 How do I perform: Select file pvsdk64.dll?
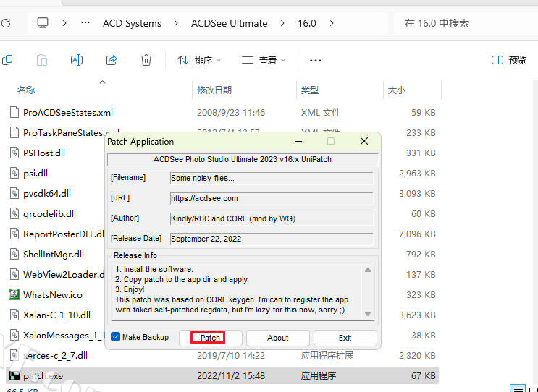coord(47,193)
